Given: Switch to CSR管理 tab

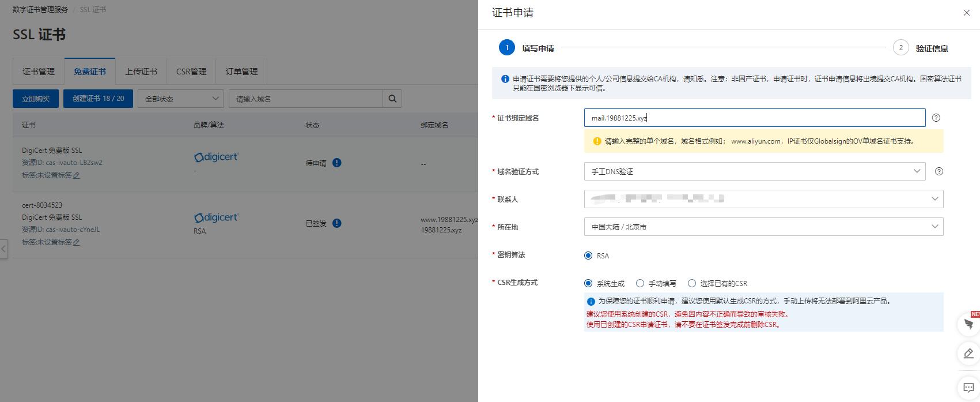Looking at the screenshot, I should click(x=191, y=72).
